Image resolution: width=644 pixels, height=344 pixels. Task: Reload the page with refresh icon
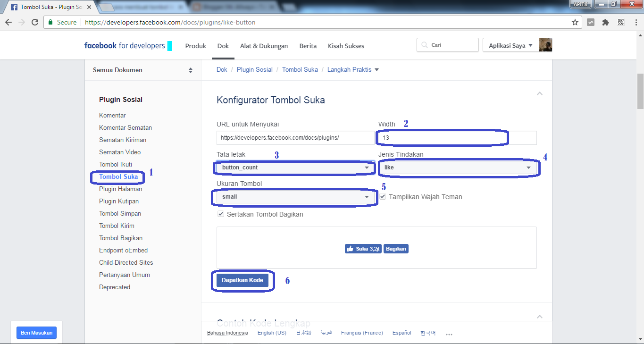click(x=35, y=22)
